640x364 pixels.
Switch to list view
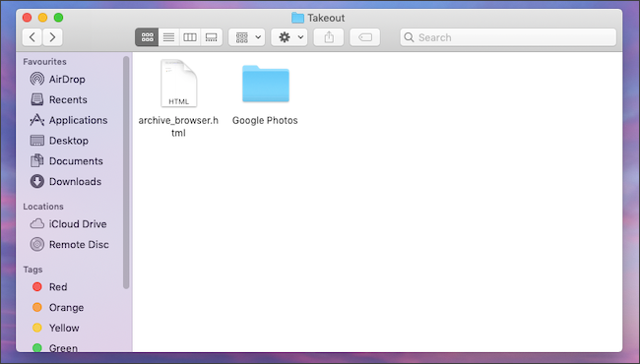tap(168, 37)
